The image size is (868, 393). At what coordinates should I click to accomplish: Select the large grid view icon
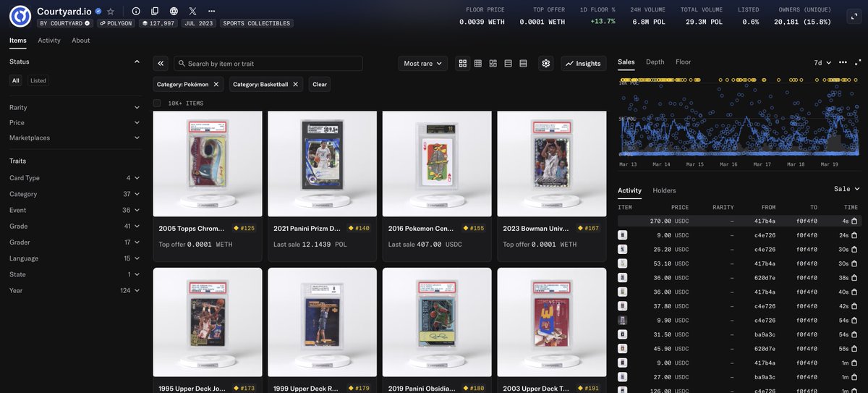tap(463, 64)
